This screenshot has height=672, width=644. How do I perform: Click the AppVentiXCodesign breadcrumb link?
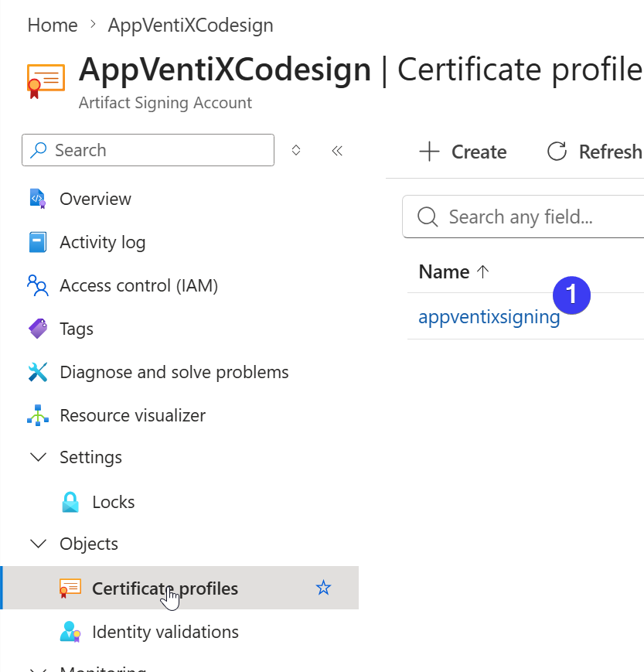tap(190, 25)
